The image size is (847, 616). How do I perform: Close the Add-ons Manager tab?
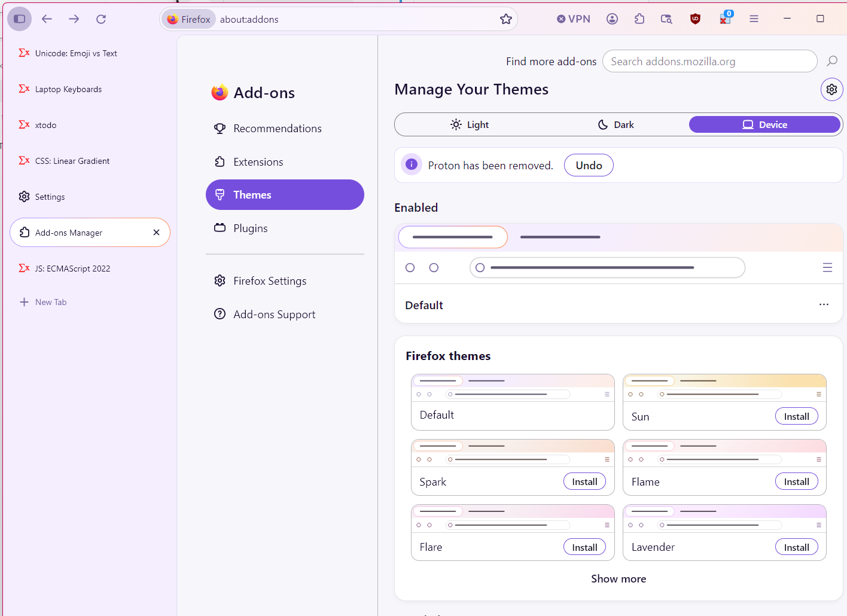point(156,233)
